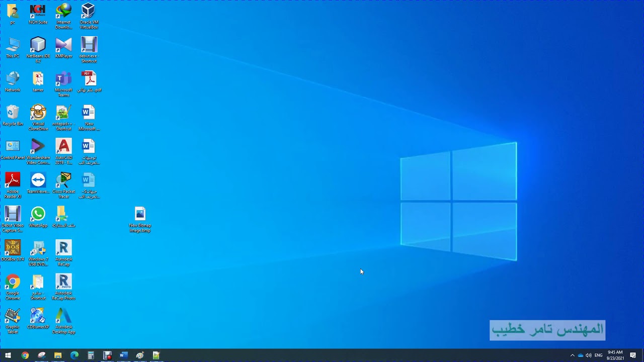Click the WhatsApp desktop icon
The height and width of the screenshot is (362, 644).
point(38,217)
